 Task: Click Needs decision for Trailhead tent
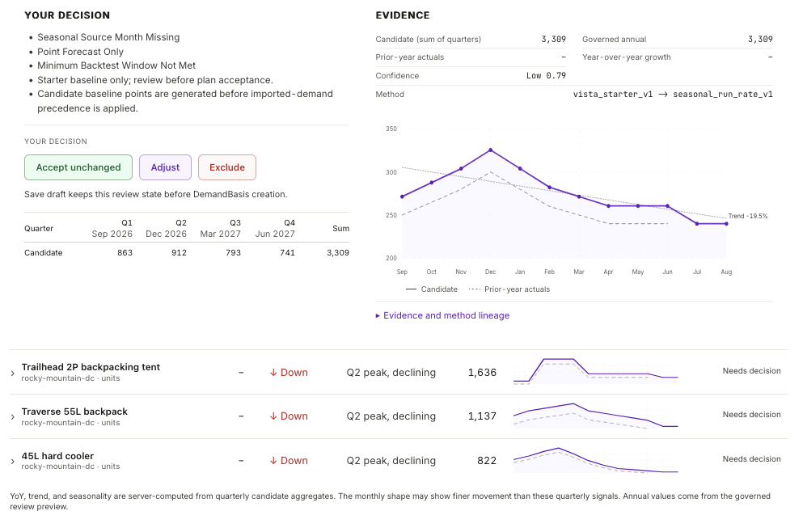coord(751,371)
